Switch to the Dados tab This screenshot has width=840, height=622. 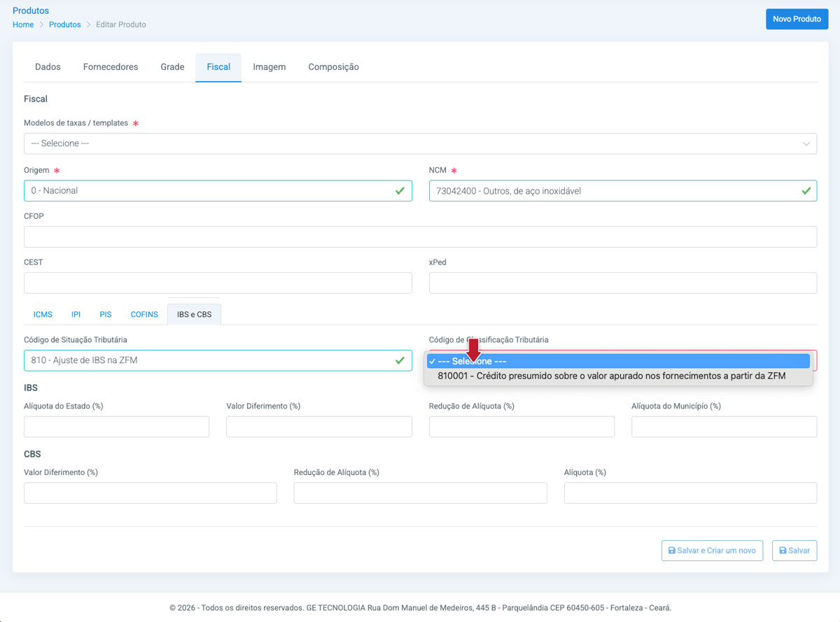click(48, 67)
